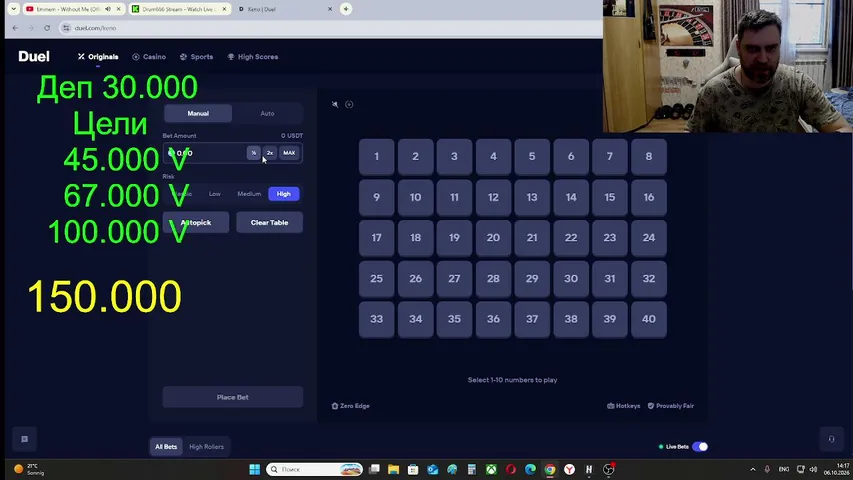Click the taskbar search box
This screenshot has height=480, width=853.
[x=314, y=469]
